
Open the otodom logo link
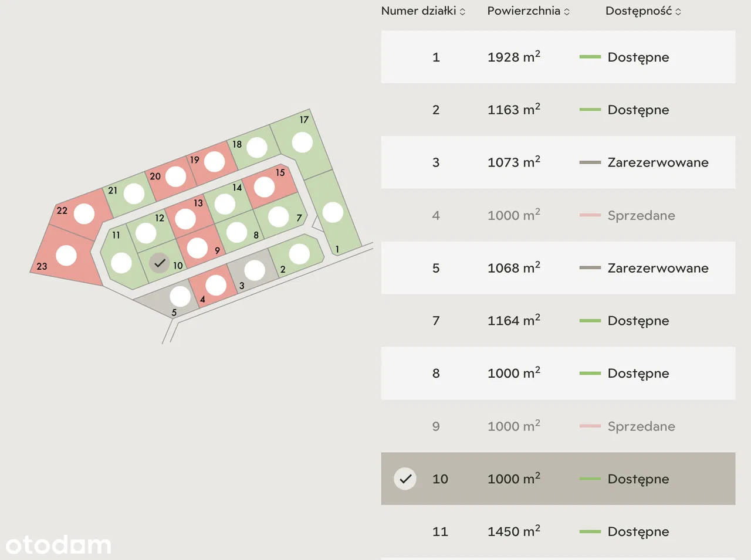point(58,545)
